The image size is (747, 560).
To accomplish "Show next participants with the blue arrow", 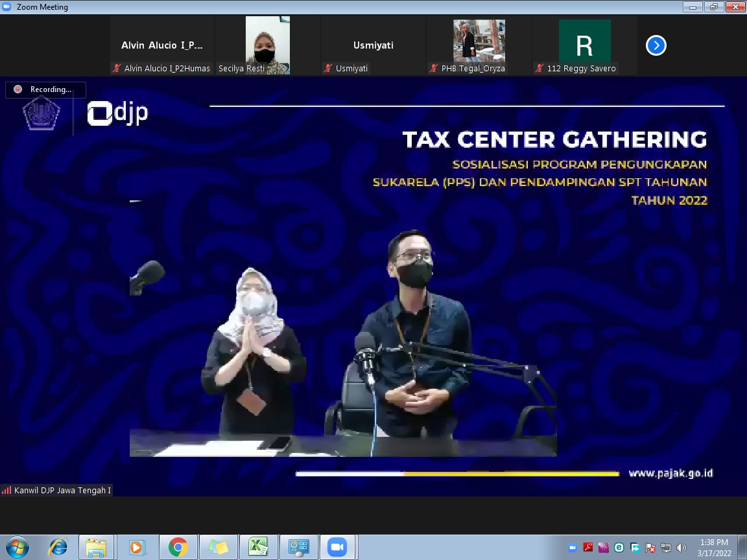I will click(656, 45).
